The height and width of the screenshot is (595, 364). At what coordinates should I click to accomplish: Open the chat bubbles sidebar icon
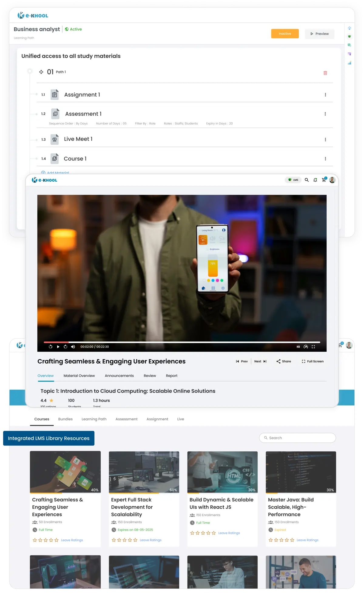[349, 45]
